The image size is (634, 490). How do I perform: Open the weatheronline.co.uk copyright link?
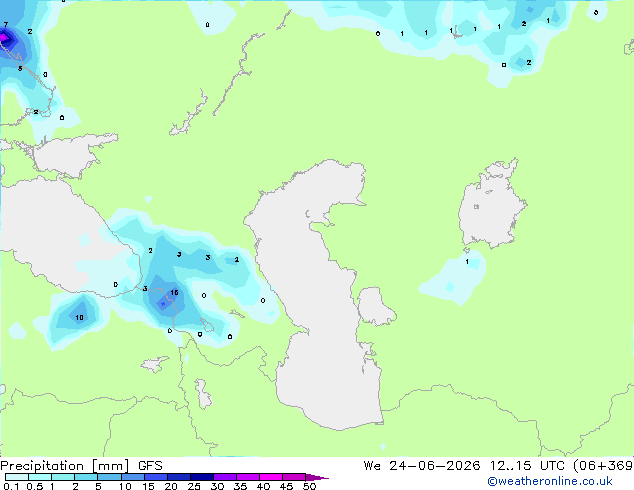(550, 481)
